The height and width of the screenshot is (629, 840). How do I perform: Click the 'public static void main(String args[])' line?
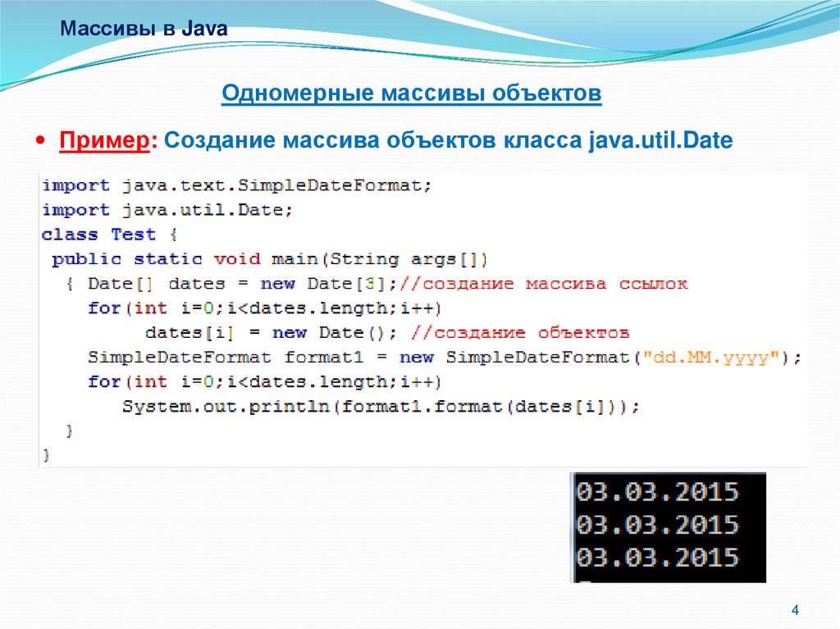(x=269, y=259)
